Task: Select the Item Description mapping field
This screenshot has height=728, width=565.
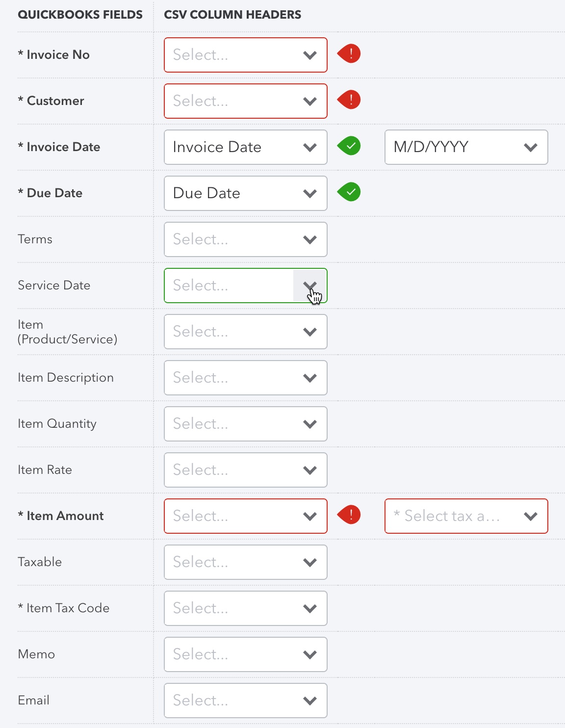Action: (x=245, y=377)
